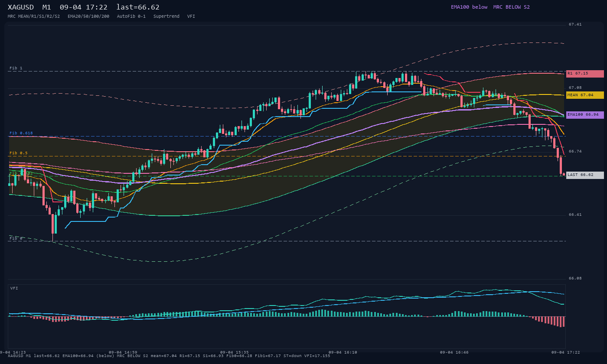Click the 09-04 14:59 time axis label
Image resolution: width=607 pixels, height=364 pixels.
tap(123, 352)
